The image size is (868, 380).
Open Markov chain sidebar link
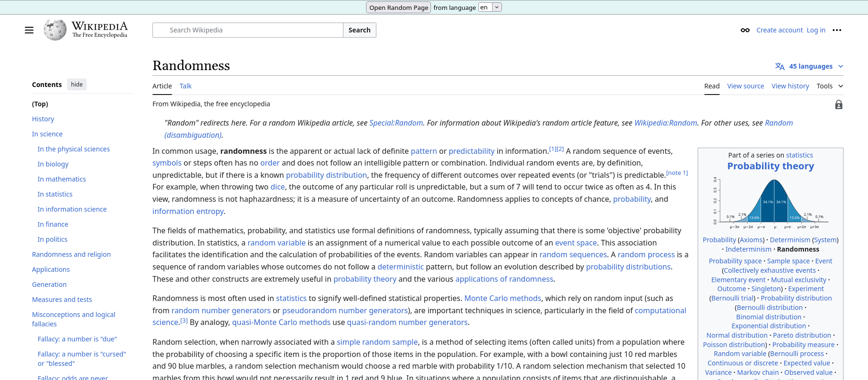tap(758, 372)
